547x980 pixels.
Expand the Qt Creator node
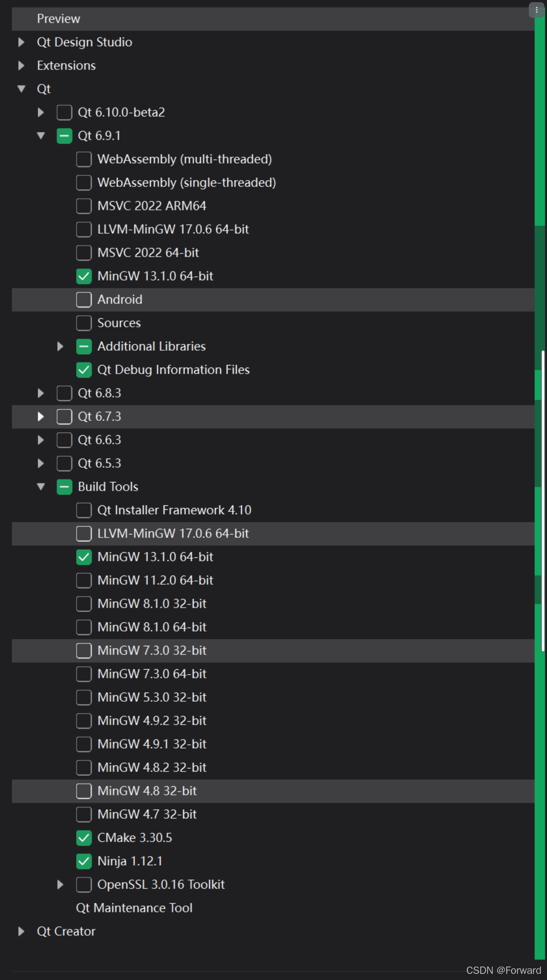point(21,931)
